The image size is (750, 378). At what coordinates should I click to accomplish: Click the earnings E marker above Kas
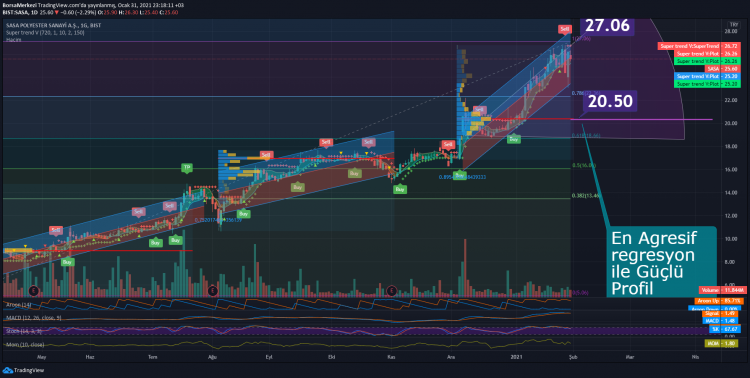392,290
